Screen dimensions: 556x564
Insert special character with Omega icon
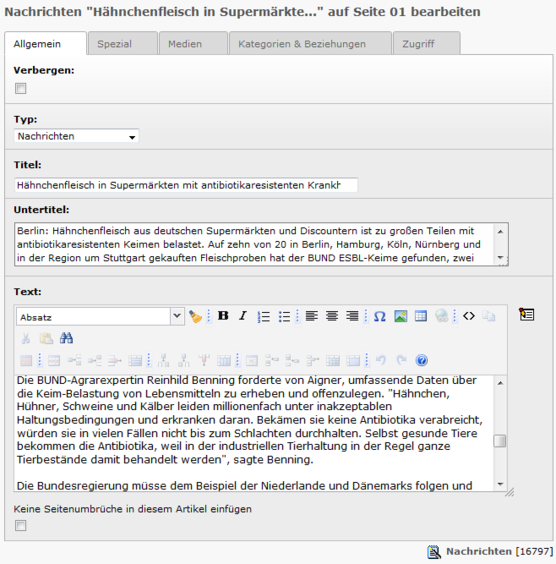[x=379, y=316]
